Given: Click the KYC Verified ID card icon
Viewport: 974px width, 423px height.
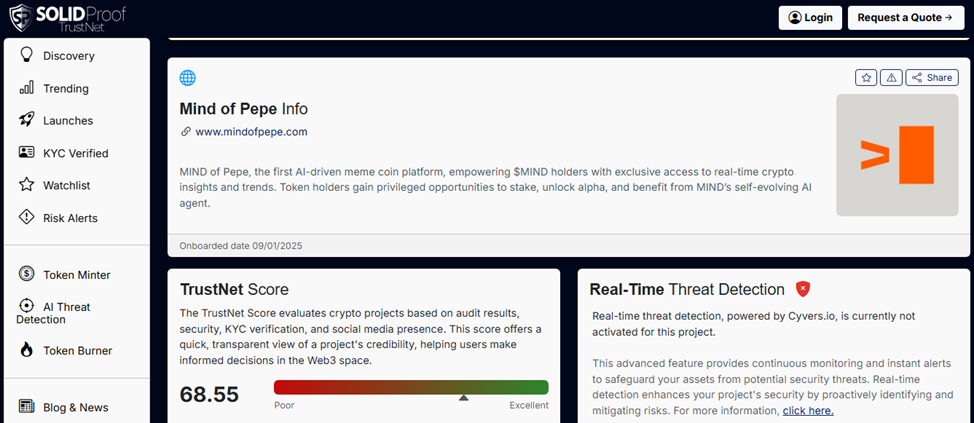Looking at the screenshot, I should [26, 152].
